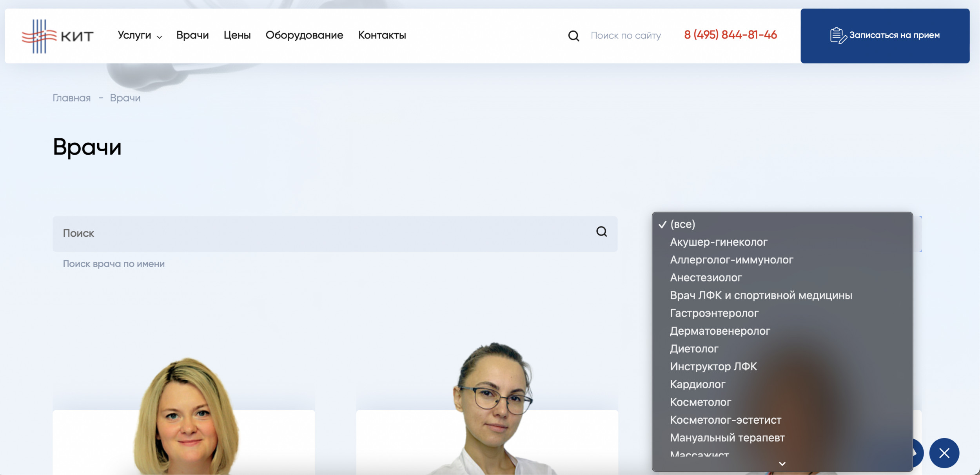Choose Акушер-гинеколог from specialty list
The height and width of the screenshot is (475, 980).
719,242
